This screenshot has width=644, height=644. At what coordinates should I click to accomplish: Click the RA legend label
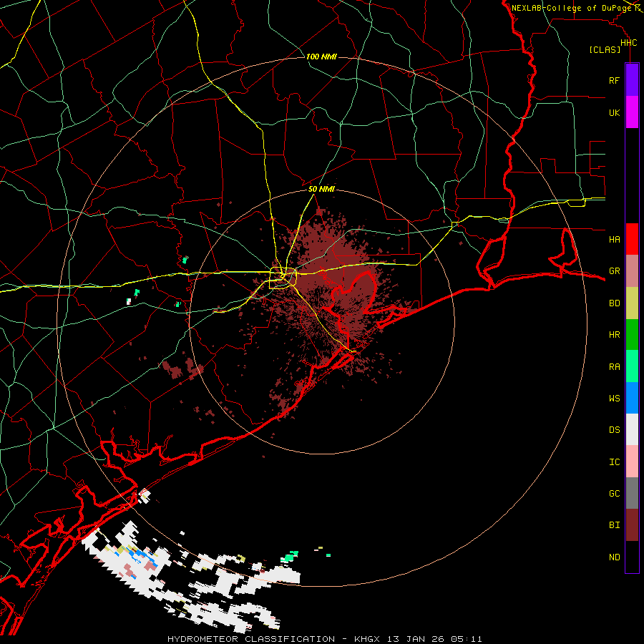[614, 367]
